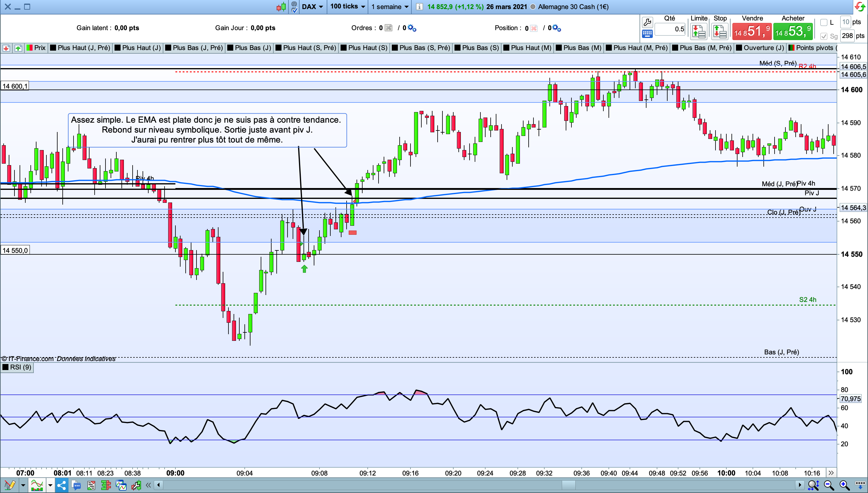The height and width of the screenshot is (493, 868).
Task: Open chart properties wrench-and-candlestick icon
Action: [x=136, y=485]
